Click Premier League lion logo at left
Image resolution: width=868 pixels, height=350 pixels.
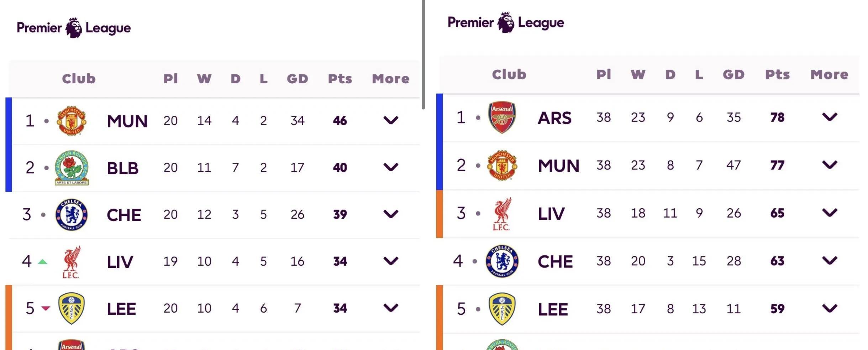pyautogui.click(x=74, y=28)
